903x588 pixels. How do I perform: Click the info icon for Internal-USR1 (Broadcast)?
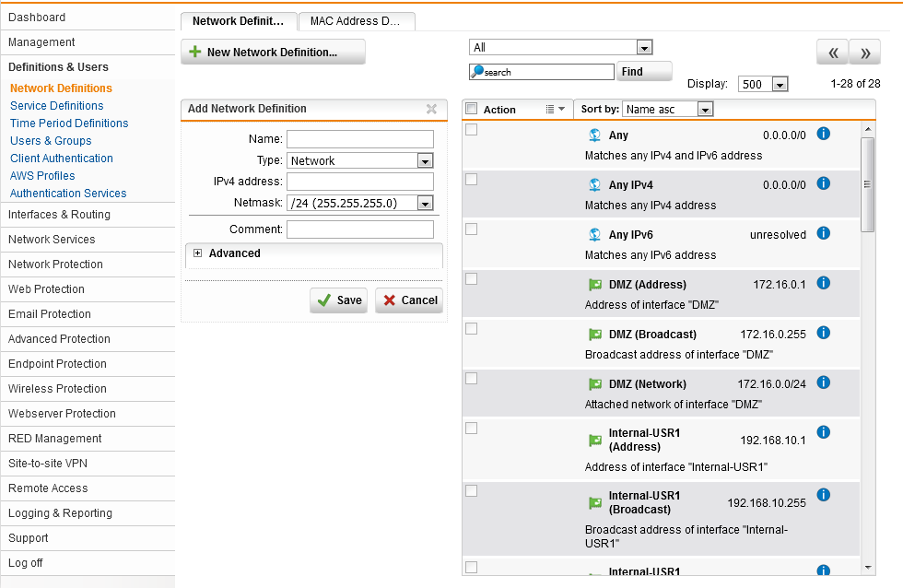824,495
